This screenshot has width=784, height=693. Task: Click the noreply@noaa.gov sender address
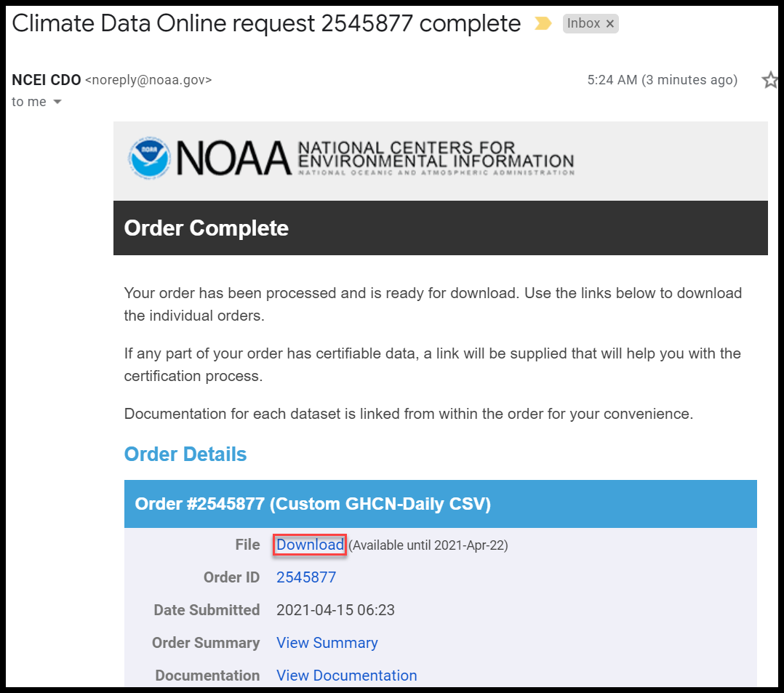point(148,80)
